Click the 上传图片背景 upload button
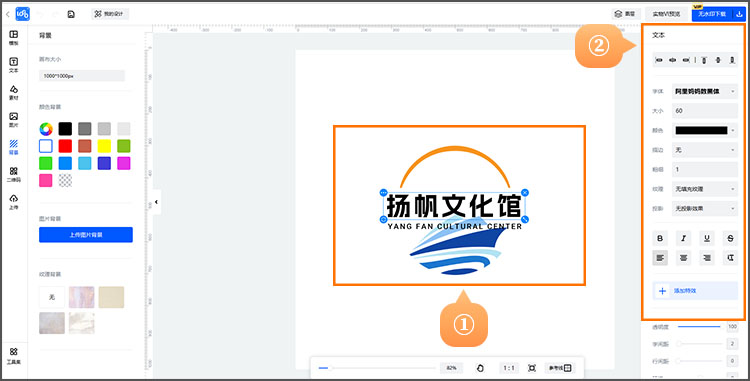Viewport: 750px width, 381px height. tap(86, 235)
